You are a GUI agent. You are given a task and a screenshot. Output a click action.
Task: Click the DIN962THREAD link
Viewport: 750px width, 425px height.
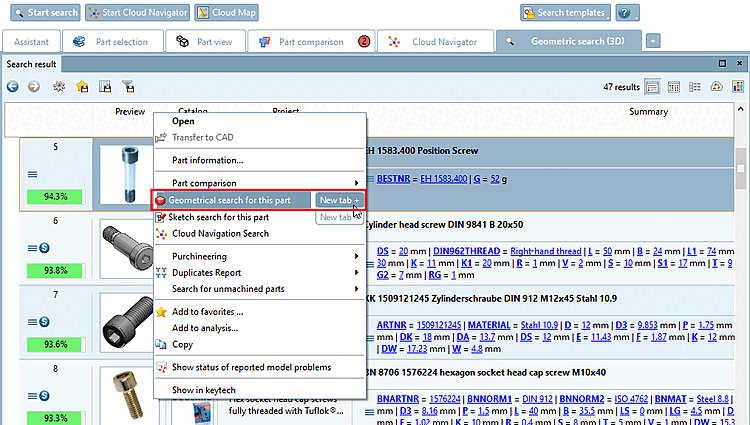pos(466,251)
